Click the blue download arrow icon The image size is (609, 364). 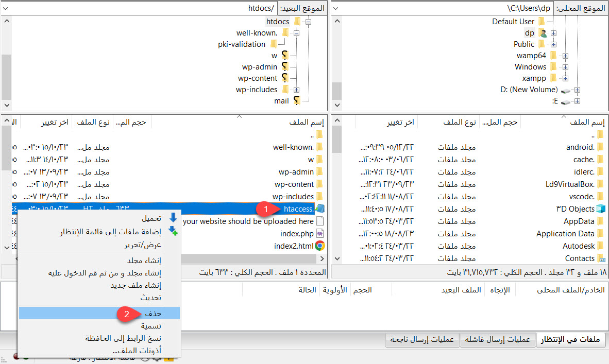173,218
